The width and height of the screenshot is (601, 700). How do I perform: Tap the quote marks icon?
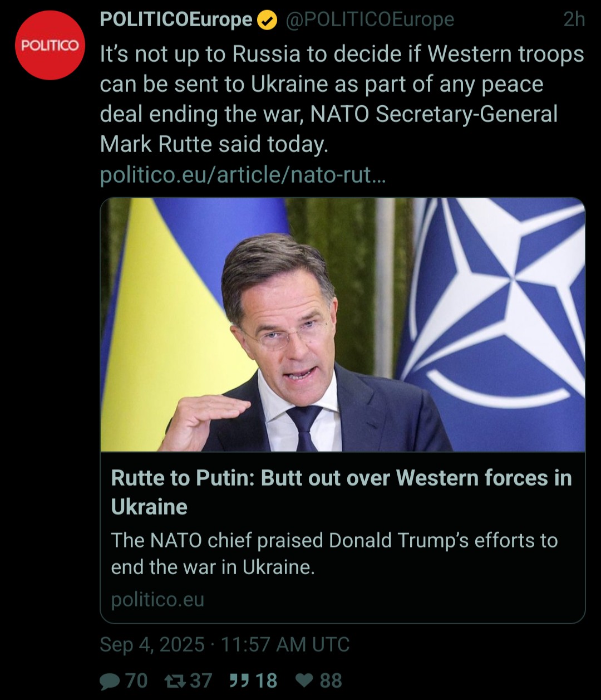239,681
